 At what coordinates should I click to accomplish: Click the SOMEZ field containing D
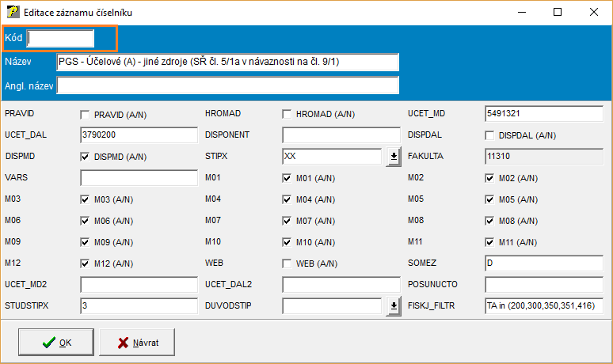pos(543,263)
